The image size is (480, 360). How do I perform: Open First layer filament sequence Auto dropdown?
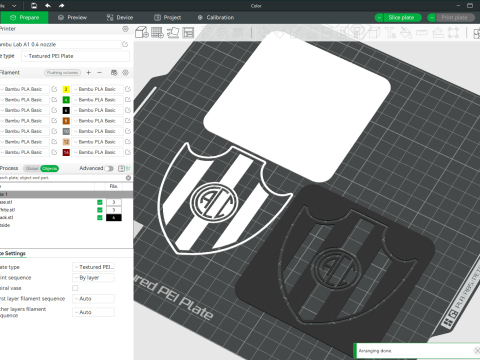coord(93,299)
